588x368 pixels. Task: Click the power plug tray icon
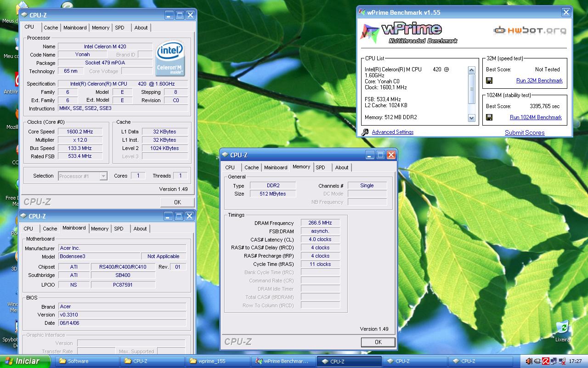(x=537, y=361)
